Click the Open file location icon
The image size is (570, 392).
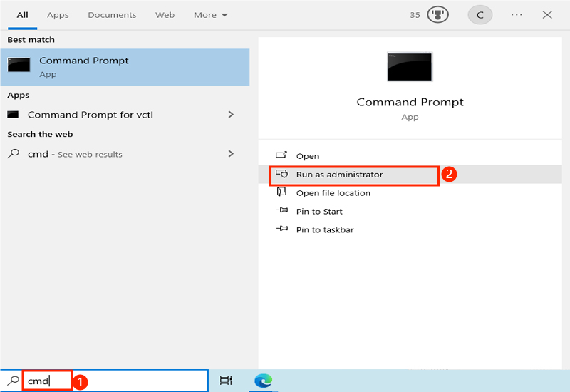tap(281, 192)
